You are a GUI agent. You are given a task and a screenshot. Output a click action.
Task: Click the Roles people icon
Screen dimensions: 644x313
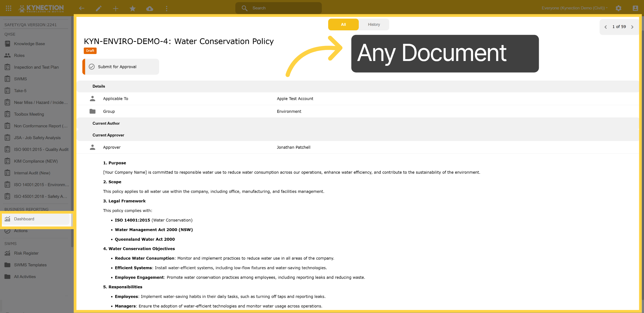(8, 55)
